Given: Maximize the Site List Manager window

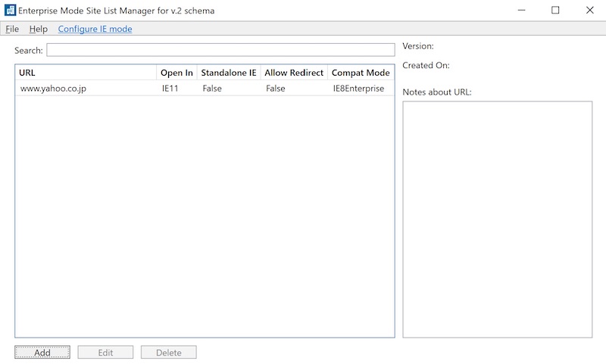Looking at the screenshot, I should pos(555,10).
